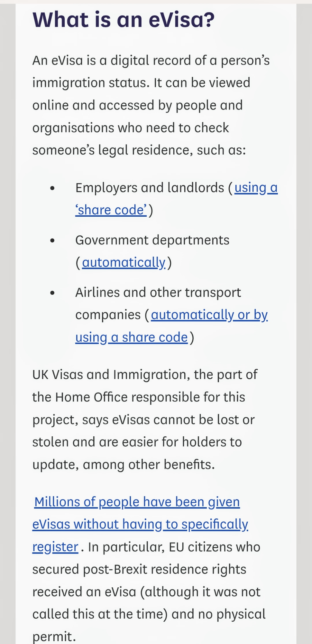Image resolution: width=312 pixels, height=644 pixels.
Task: Click the "What is an eVisa?" heading
Action: (x=124, y=20)
